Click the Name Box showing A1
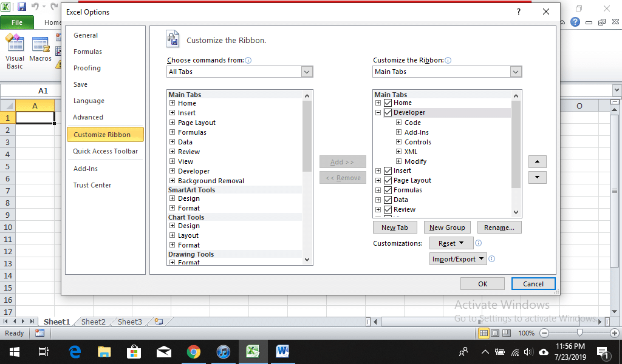Screen dimensions: 622x364 point(43,91)
